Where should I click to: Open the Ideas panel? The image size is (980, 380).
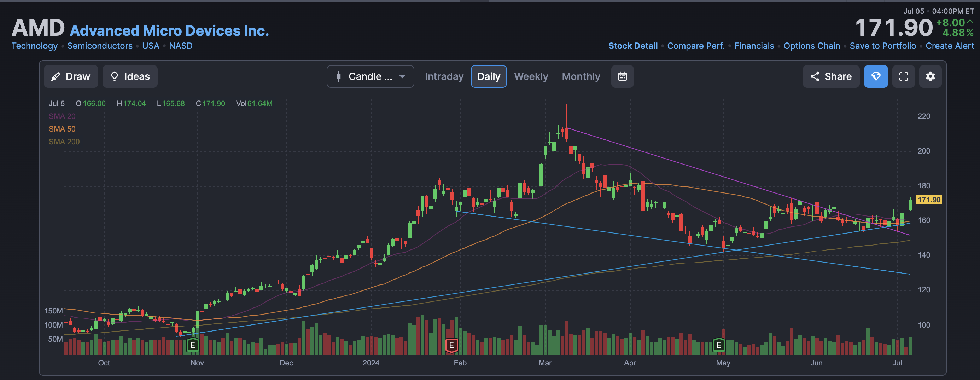click(130, 76)
